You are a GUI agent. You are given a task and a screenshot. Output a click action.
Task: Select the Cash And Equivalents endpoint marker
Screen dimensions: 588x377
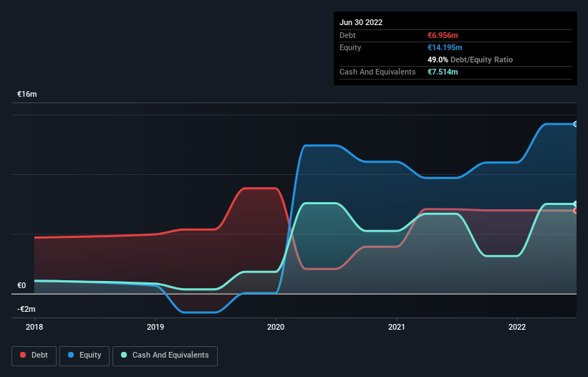[x=576, y=204]
